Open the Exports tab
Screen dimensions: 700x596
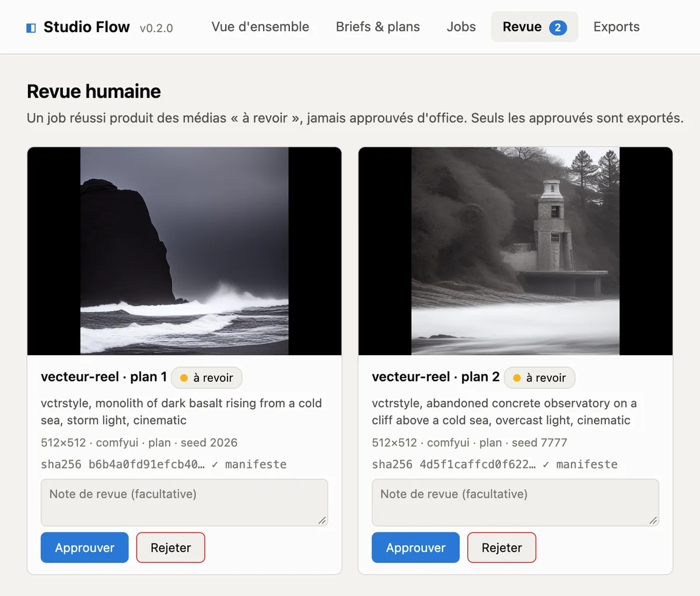(617, 27)
